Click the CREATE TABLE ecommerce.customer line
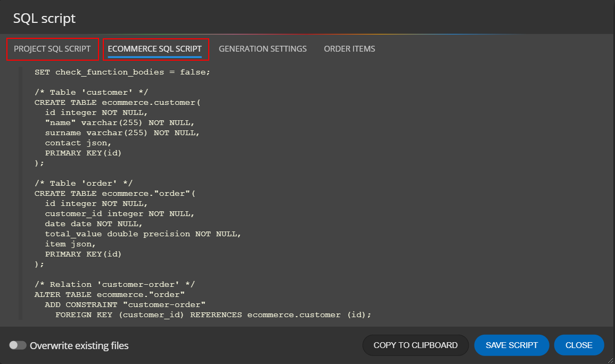Image resolution: width=615 pixels, height=364 pixels. pyautogui.click(x=117, y=102)
